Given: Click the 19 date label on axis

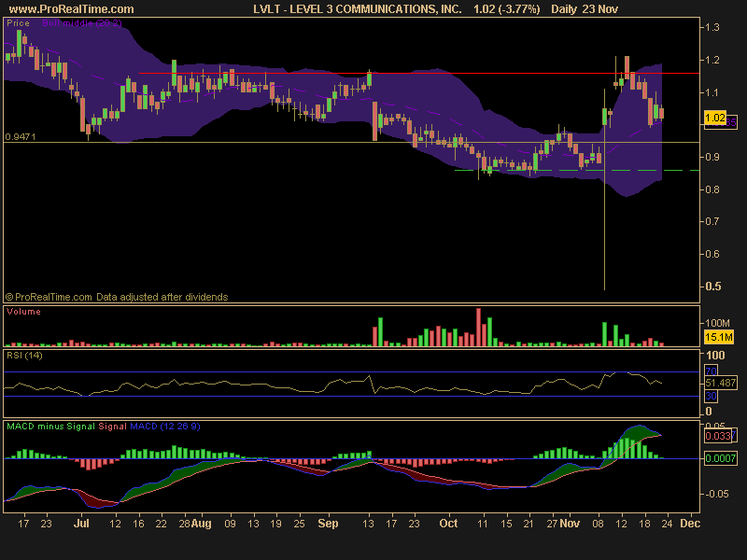Looking at the screenshot, I should tap(275, 524).
